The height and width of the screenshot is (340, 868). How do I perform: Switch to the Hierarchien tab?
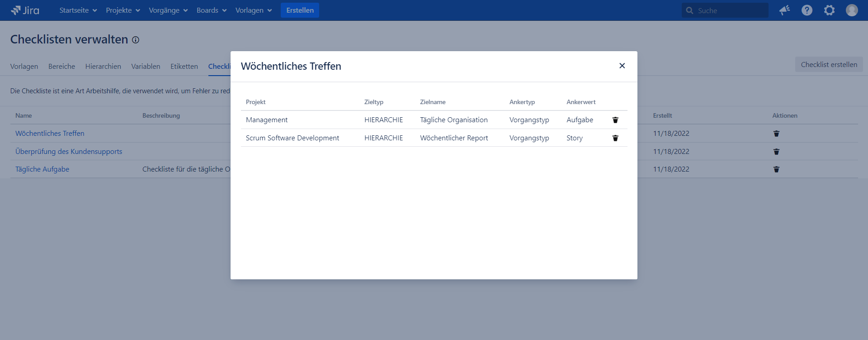(x=103, y=67)
